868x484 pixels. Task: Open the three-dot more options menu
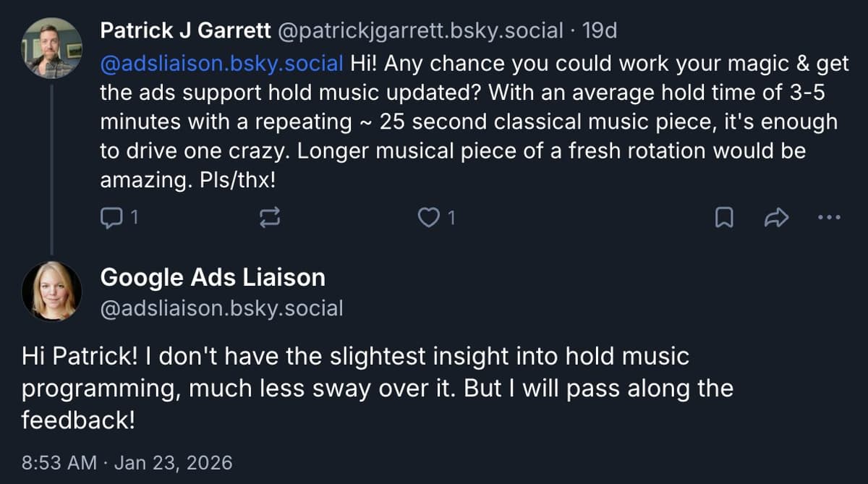pyautogui.click(x=828, y=217)
